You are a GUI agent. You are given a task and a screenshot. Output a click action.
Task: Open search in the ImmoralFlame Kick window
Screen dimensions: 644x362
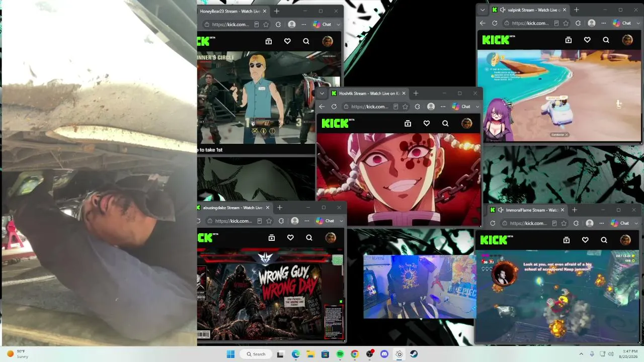coord(604,240)
